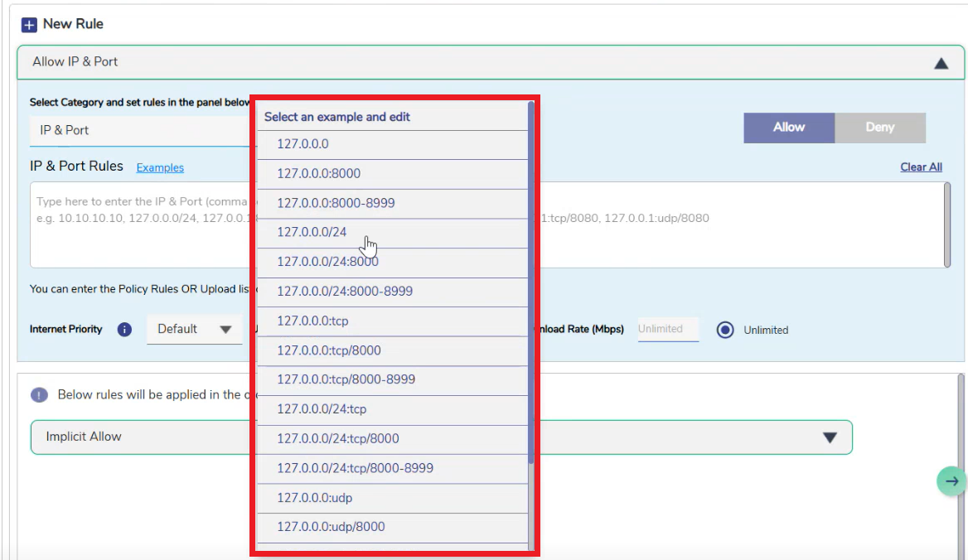Open the Examples link
The width and height of the screenshot is (968, 560).
click(x=160, y=167)
